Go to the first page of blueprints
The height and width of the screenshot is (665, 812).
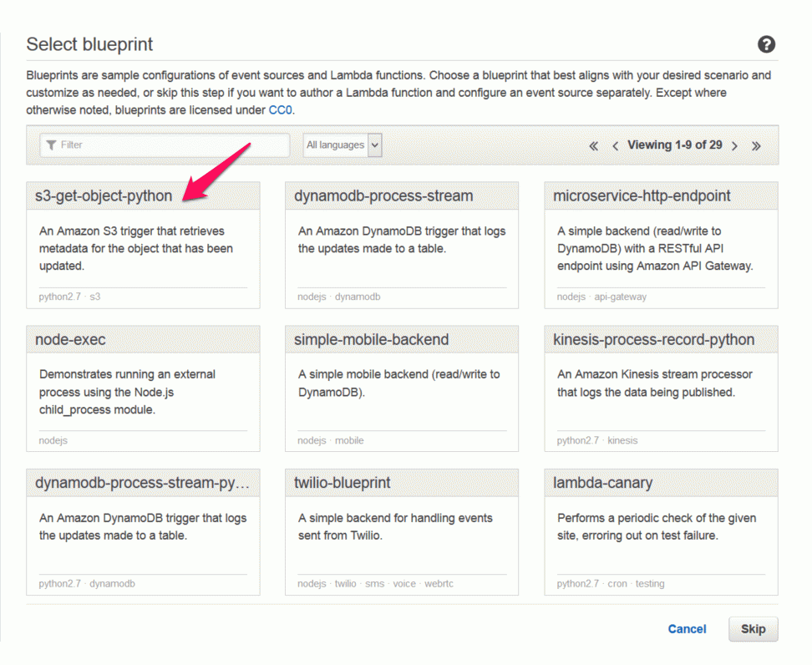click(x=593, y=146)
